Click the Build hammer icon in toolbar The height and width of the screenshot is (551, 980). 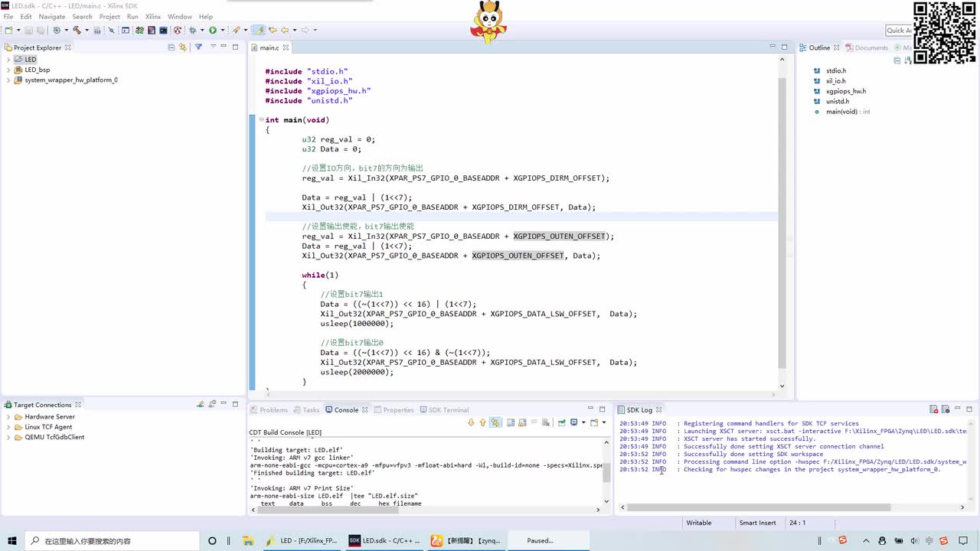[x=77, y=31]
